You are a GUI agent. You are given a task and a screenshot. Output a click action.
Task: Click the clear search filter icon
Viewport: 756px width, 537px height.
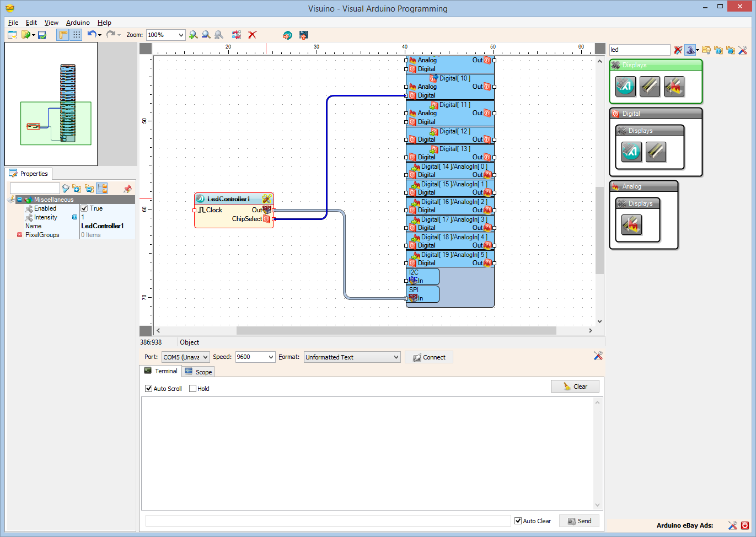(678, 50)
